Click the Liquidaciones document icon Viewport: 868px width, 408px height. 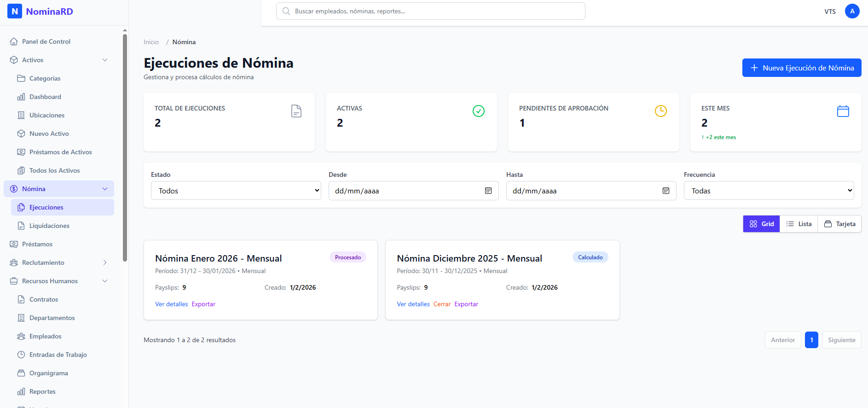[21, 226]
